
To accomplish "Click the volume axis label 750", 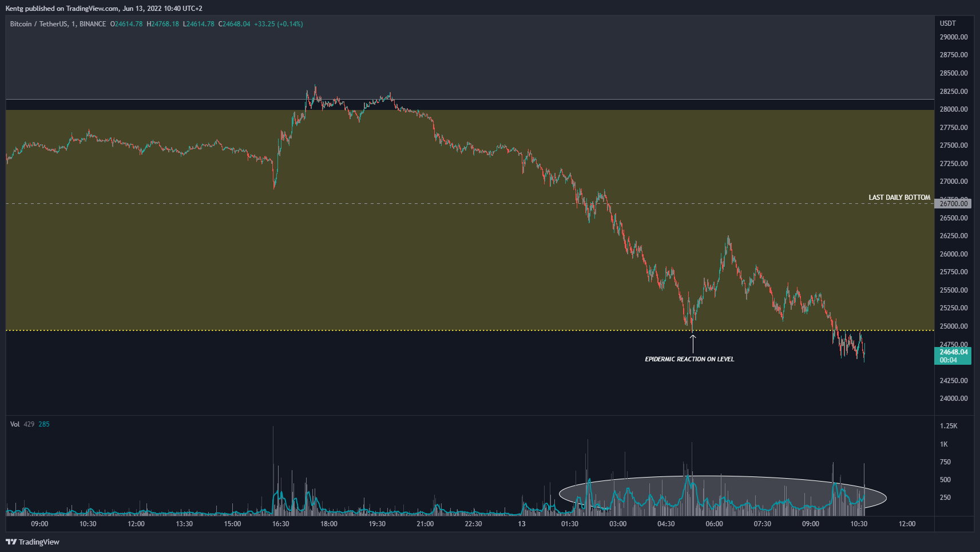I will coord(945,462).
